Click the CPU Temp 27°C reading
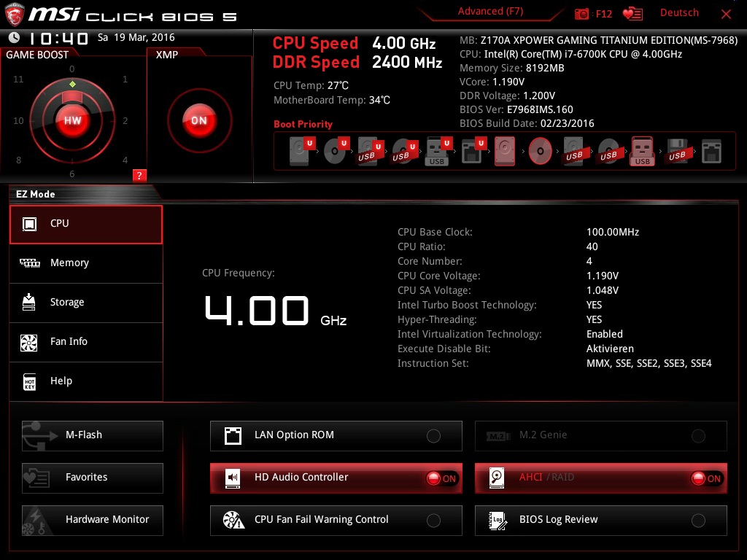 pyautogui.click(x=311, y=86)
